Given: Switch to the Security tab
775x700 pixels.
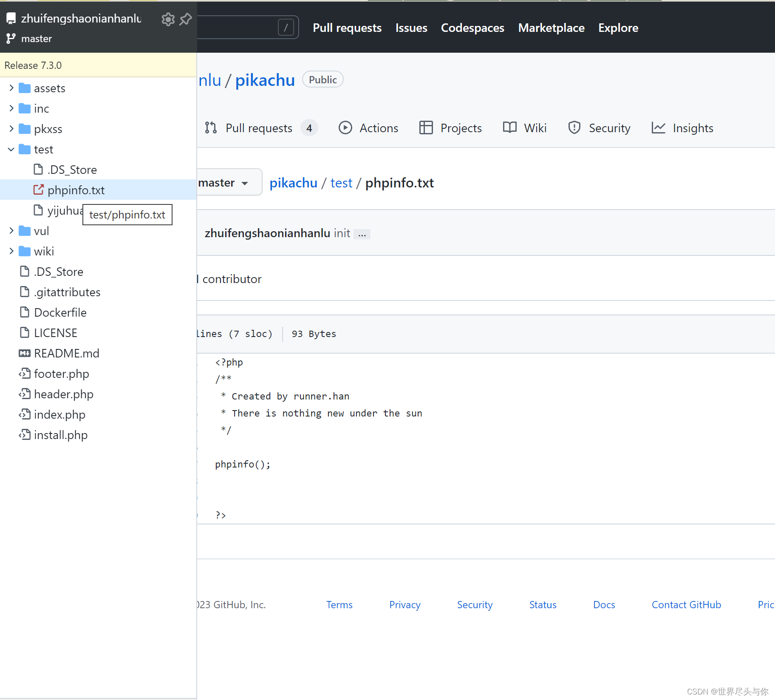Looking at the screenshot, I should coord(599,128).
